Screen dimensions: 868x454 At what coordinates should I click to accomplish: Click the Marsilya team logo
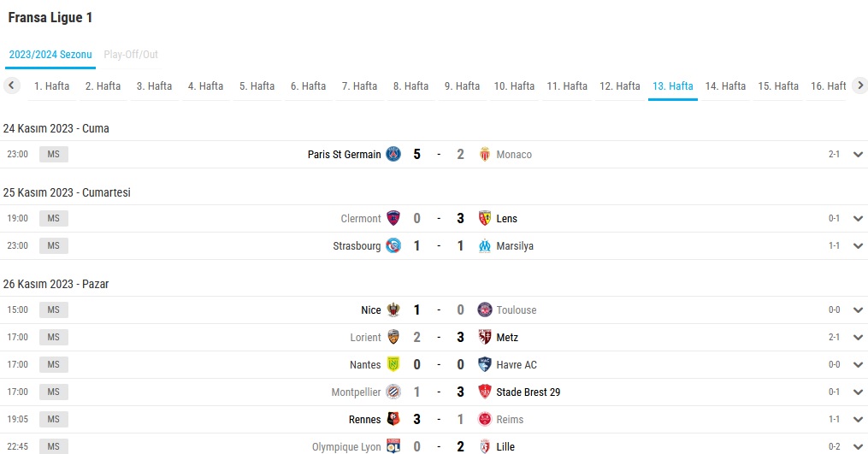[484, 246]
